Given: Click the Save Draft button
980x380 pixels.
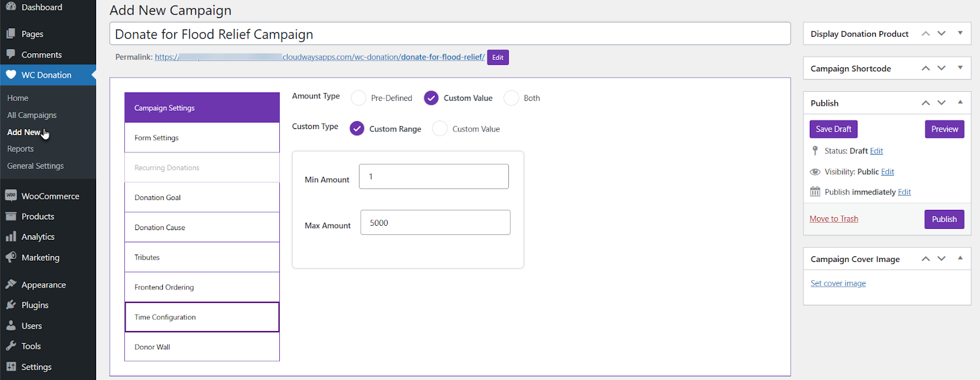Looking at the screenshot, I should coord(833,129).
